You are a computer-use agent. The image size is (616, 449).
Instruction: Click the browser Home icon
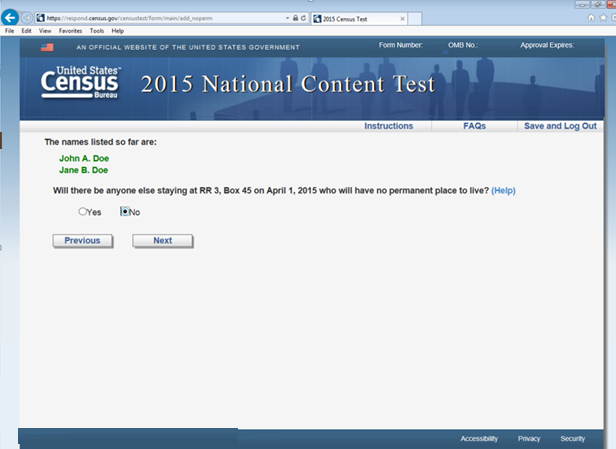point(591,18)
